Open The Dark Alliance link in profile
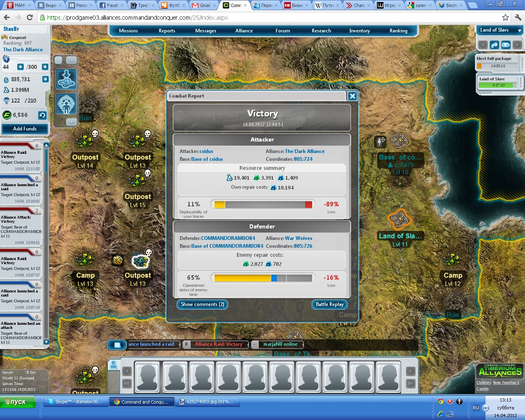Screen dimensions: 525x420 click(x=23, y=50)
